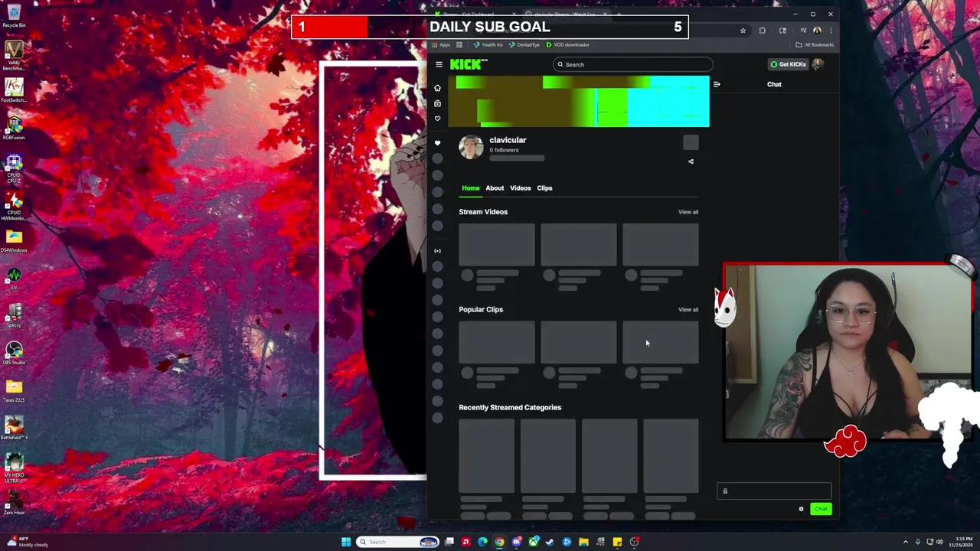This screenshot has width=980, height=551.
Task: Click the clavicular channel name
Action: click(508, 140)
